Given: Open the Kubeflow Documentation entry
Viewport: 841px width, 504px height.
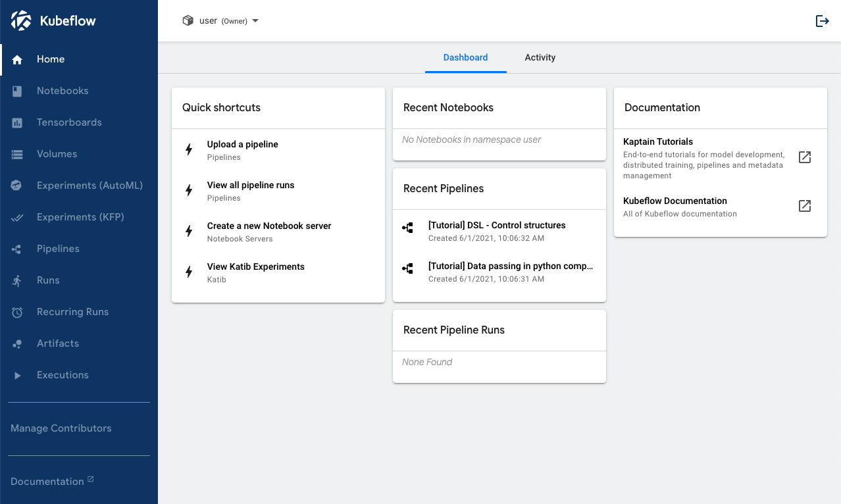Looking at the screenshot, I should [721, 207].
